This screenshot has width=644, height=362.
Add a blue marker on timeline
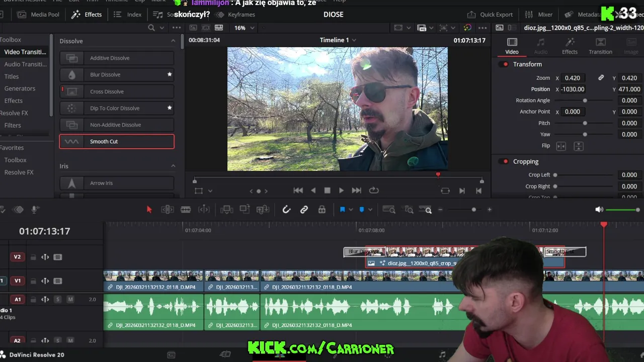click(361, 210)
